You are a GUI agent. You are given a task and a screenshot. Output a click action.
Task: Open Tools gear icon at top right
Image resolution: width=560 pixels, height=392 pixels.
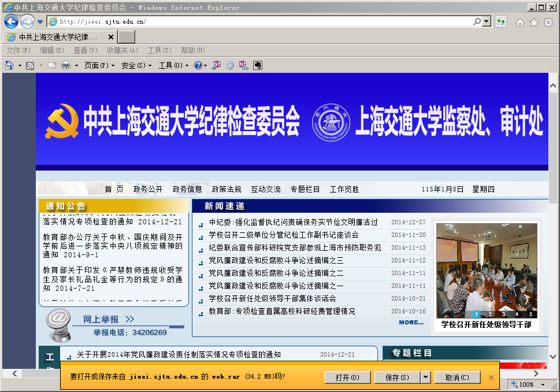point(548,23)
